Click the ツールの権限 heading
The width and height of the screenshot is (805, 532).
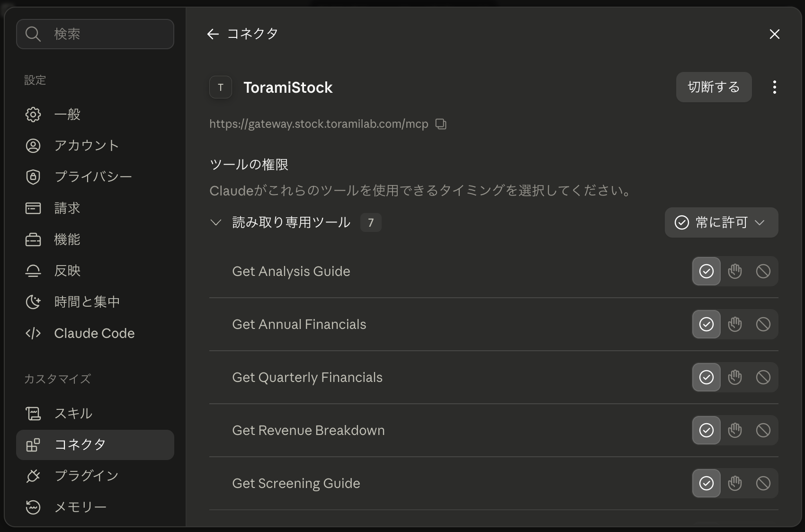point(249,164)
